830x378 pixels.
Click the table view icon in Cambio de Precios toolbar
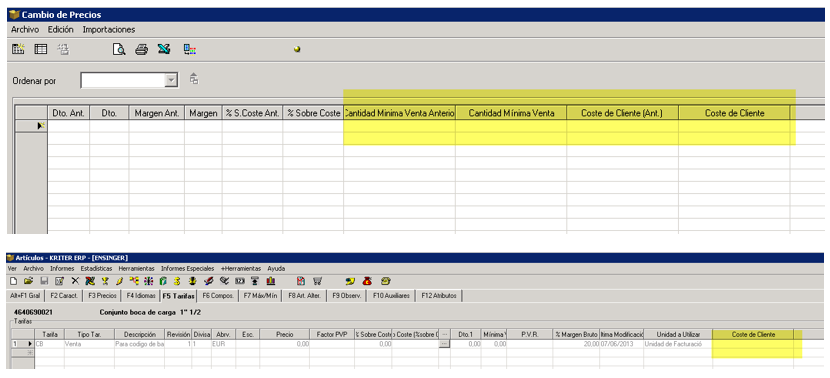[41, 50]
